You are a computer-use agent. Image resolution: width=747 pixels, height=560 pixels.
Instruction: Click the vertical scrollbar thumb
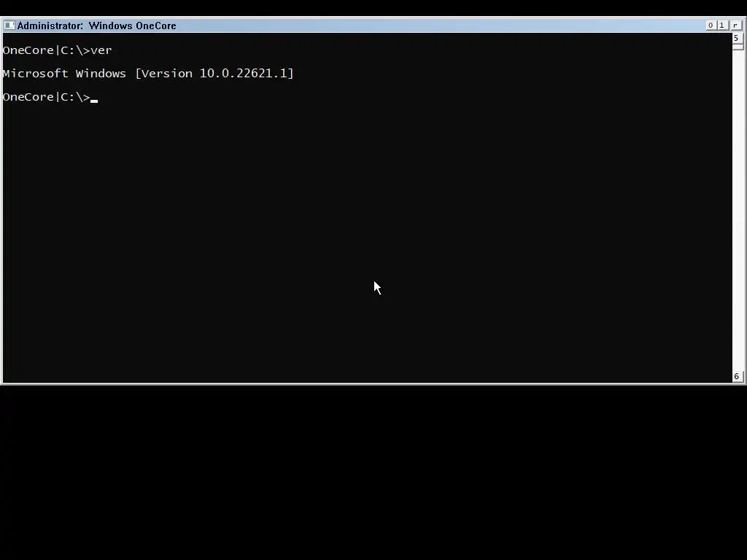(738, 47)
